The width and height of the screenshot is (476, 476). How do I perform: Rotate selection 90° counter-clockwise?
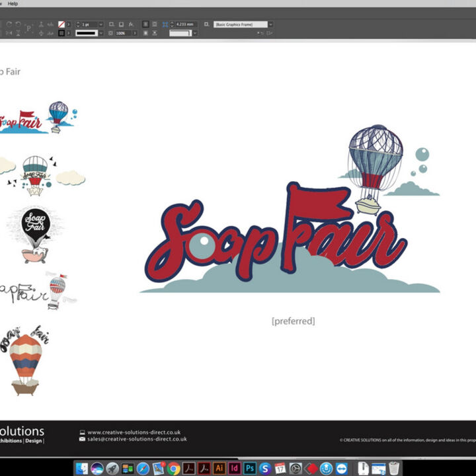19,24
